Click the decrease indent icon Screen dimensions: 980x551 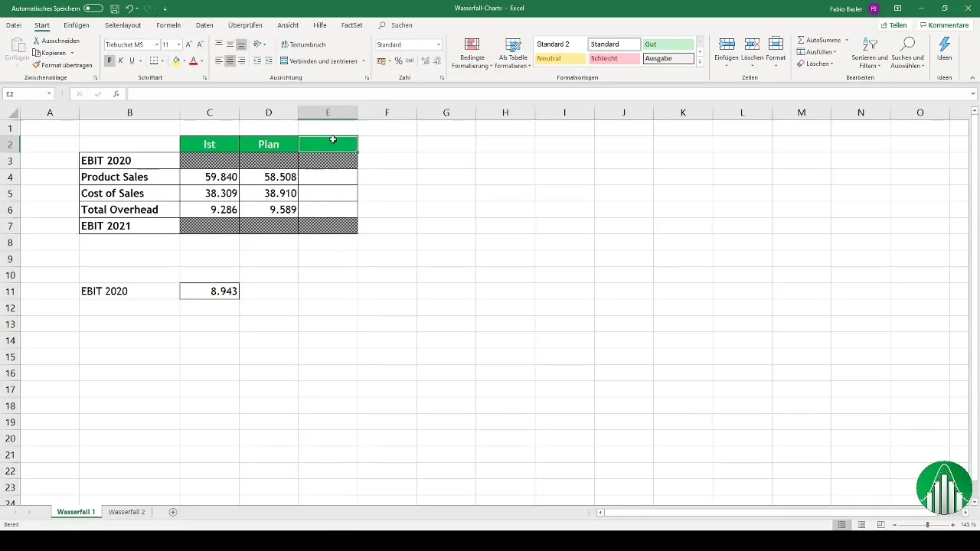[256, 60]
